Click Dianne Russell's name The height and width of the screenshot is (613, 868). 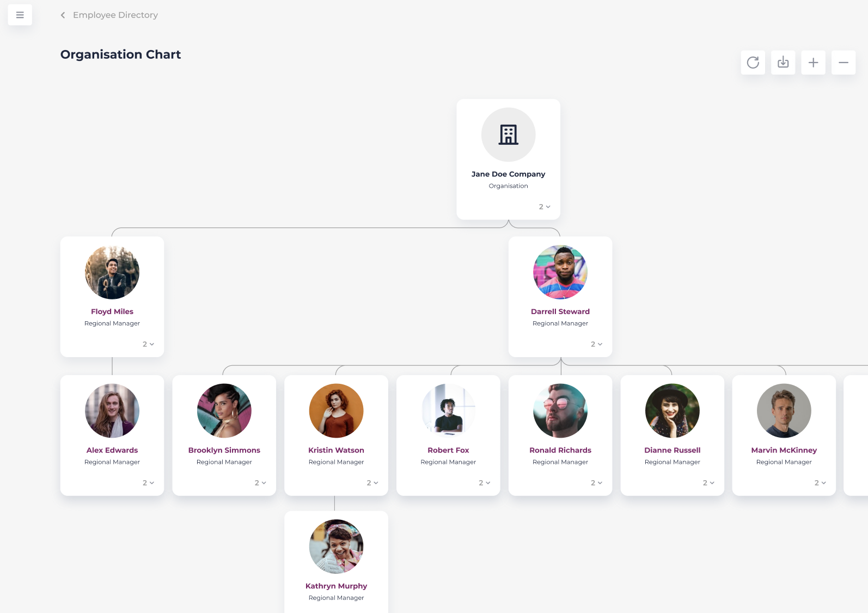(672, 450)
